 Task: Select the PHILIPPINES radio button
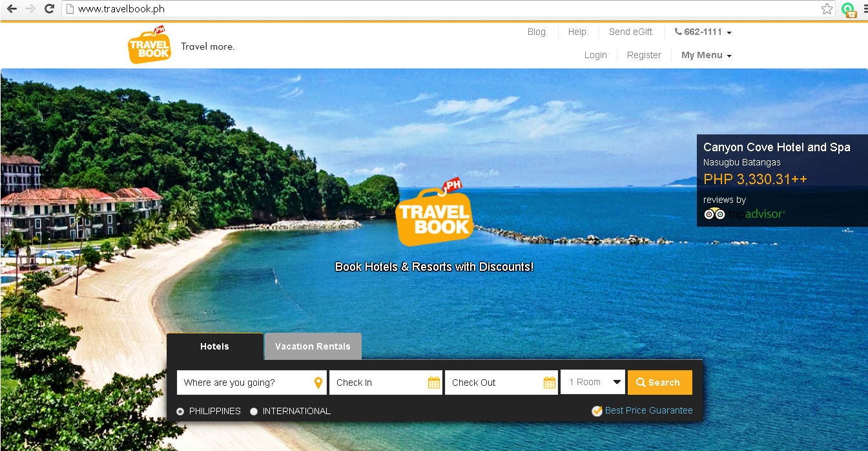pos(180,411)
